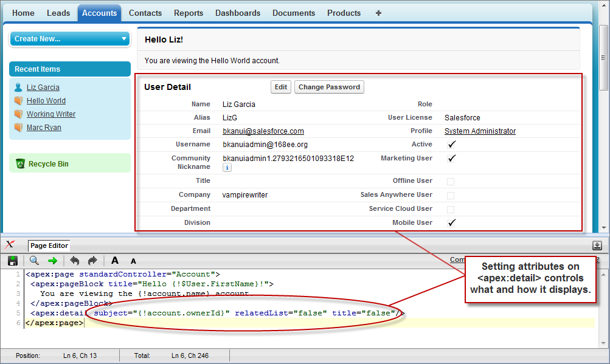610x364 pixels.
Task: Switch to the Reports tab
Action: pos(188,13)
